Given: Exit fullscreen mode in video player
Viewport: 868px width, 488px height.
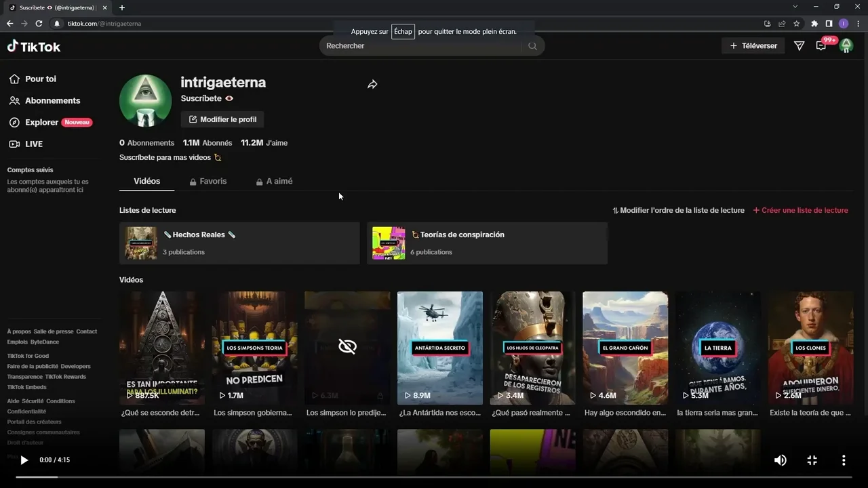Looking at the screenshot, I should 812,460.
